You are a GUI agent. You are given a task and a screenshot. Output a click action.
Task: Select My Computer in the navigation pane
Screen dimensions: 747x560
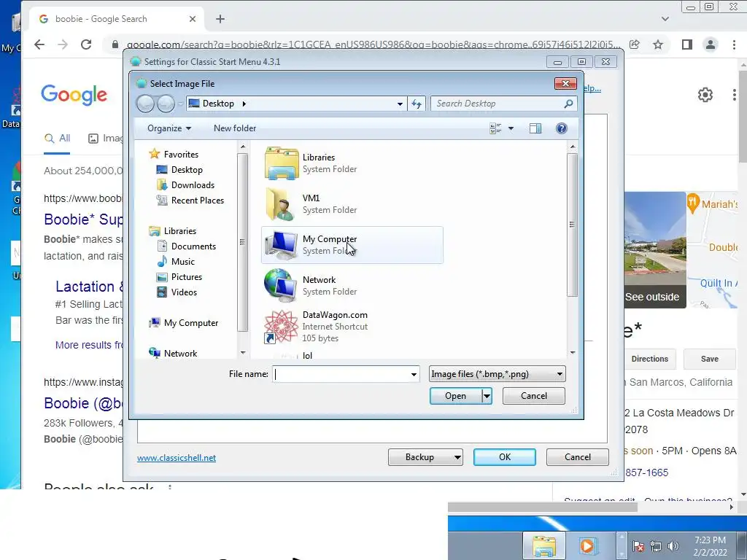[190, 323]
